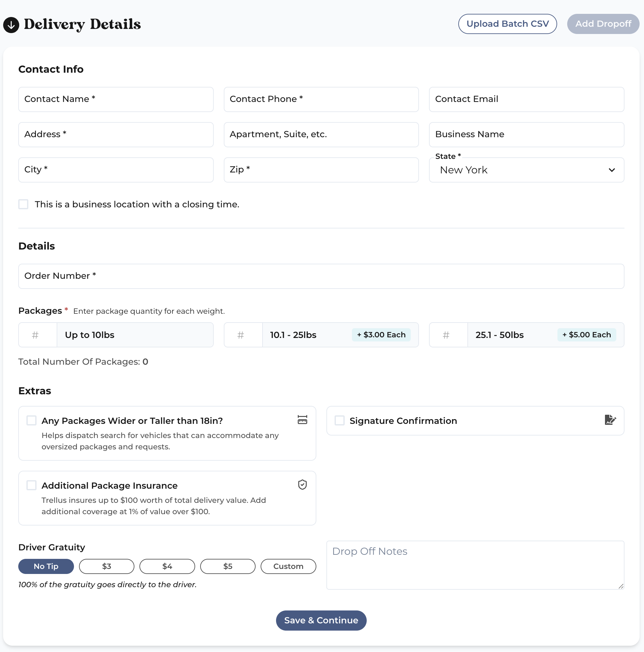Click the Address field

pos(116,134)
